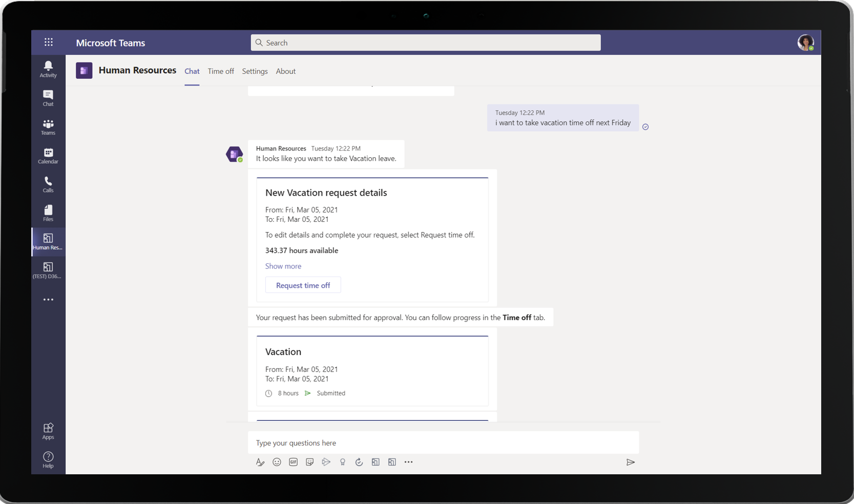Image resolution: width=854 pixels, height=504 pixels.
Task: Send a Praise badge
Action: pyautogui.click(x=343, y=462)
